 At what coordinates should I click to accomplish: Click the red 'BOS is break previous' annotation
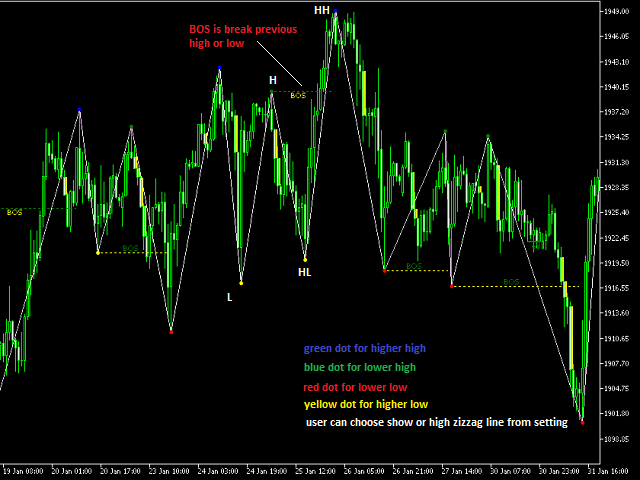pyautogui.click(x=243, y=36)
